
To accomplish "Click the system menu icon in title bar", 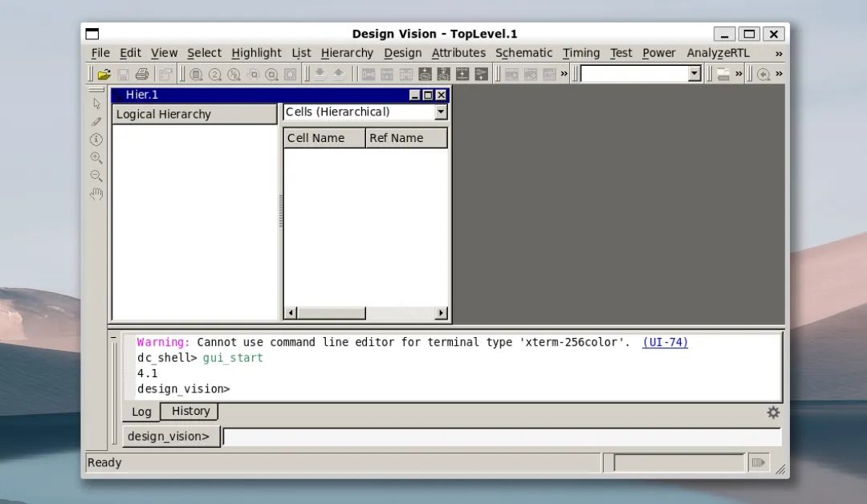I will pos(92,34).
